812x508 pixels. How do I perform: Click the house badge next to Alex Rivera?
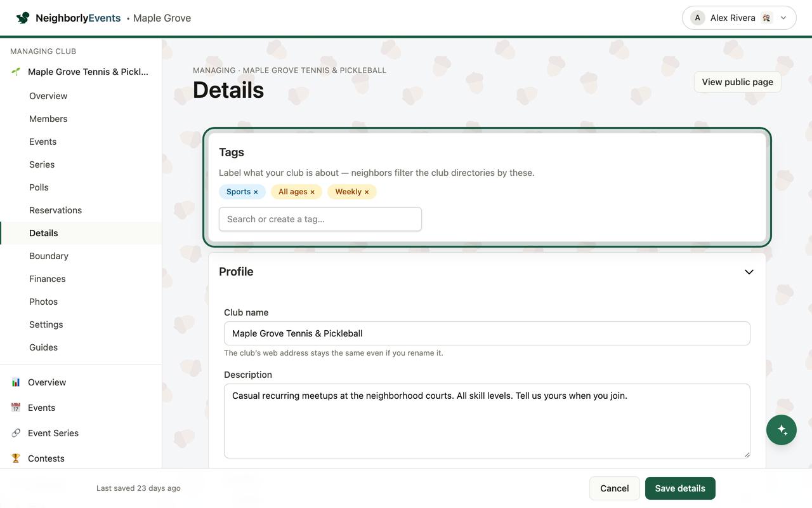pos(766,18)
